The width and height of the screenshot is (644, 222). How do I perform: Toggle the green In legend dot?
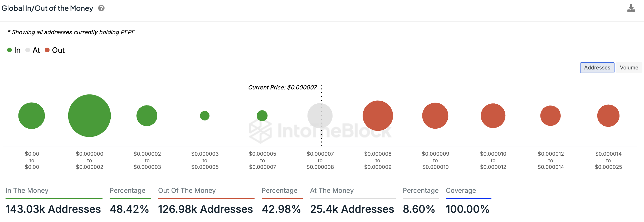[x=9, y=50]
